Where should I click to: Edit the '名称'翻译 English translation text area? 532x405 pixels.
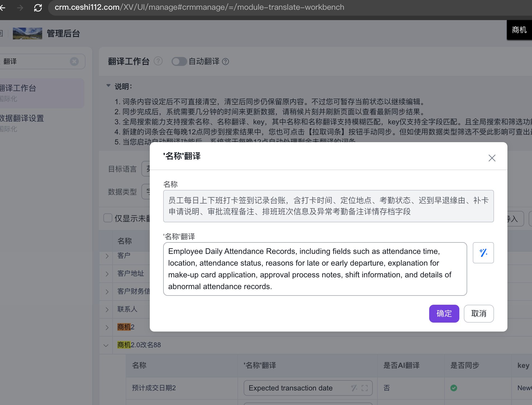[315, 269]
